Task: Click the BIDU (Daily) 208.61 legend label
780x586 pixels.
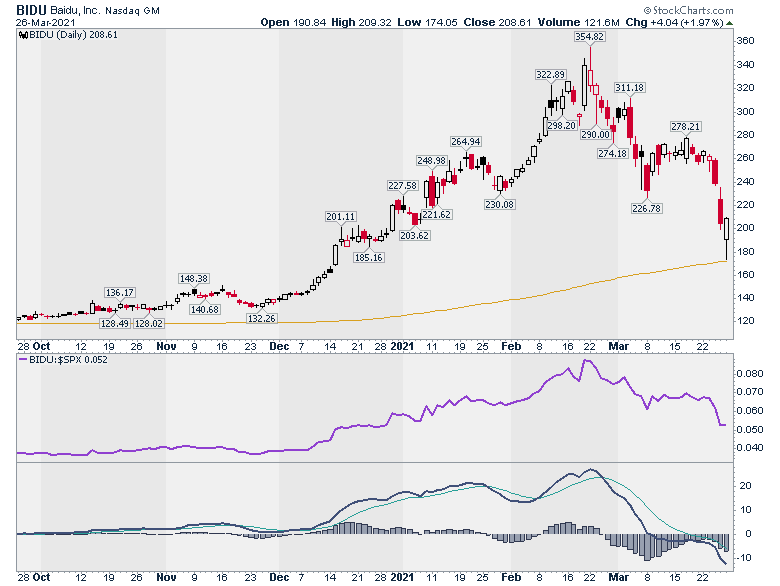Action: pos(73,35)
